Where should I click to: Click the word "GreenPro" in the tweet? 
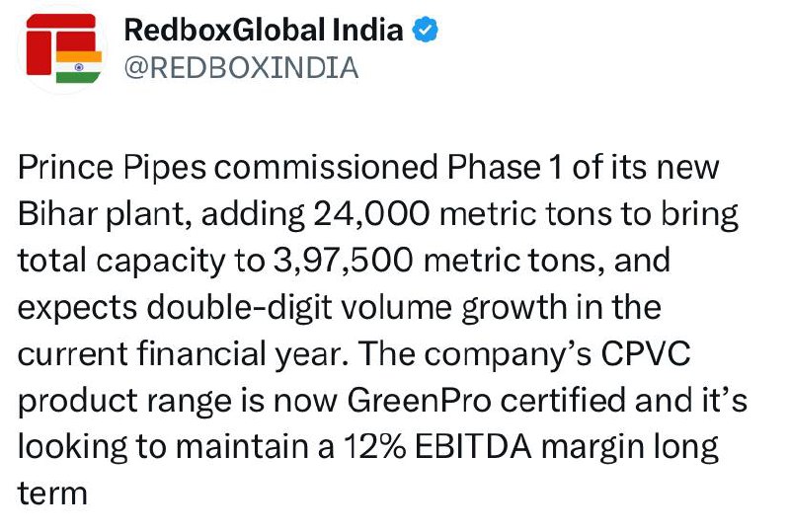pos(419,401)
